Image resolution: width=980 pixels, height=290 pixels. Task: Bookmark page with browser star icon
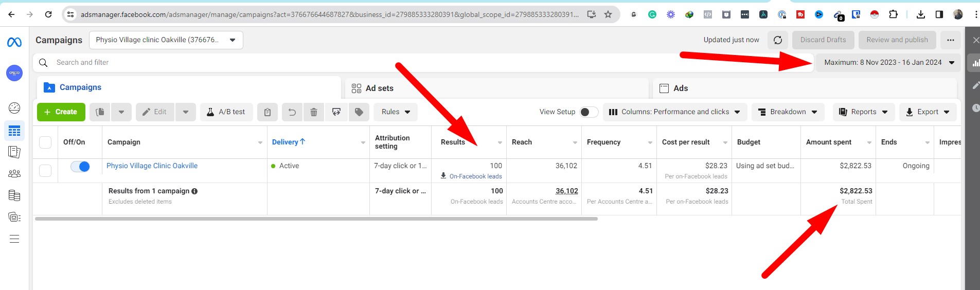608,14
